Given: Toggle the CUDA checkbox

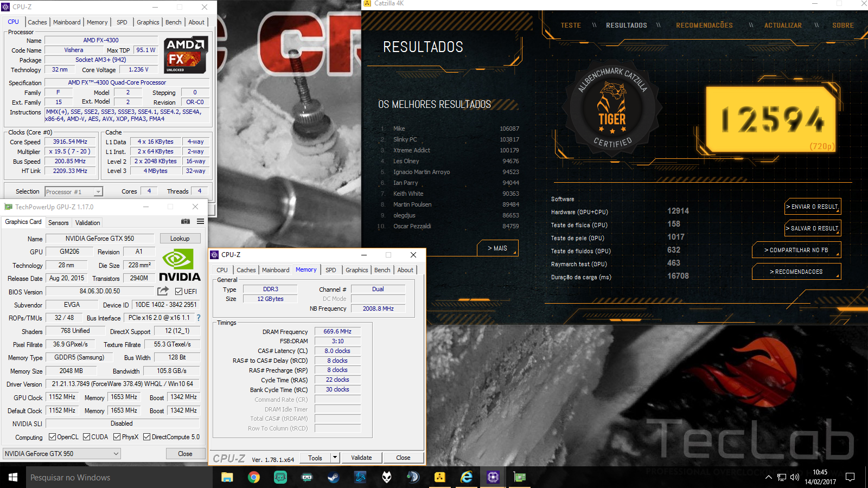Looking at the screenshot, I should pos(86,436).
